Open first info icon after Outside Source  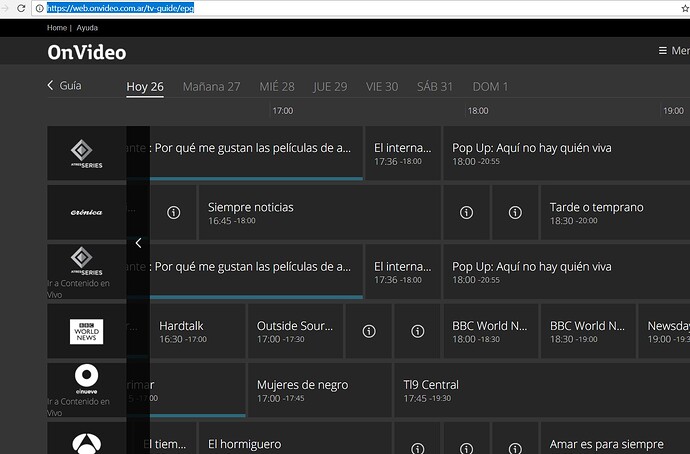pos(369,331)
